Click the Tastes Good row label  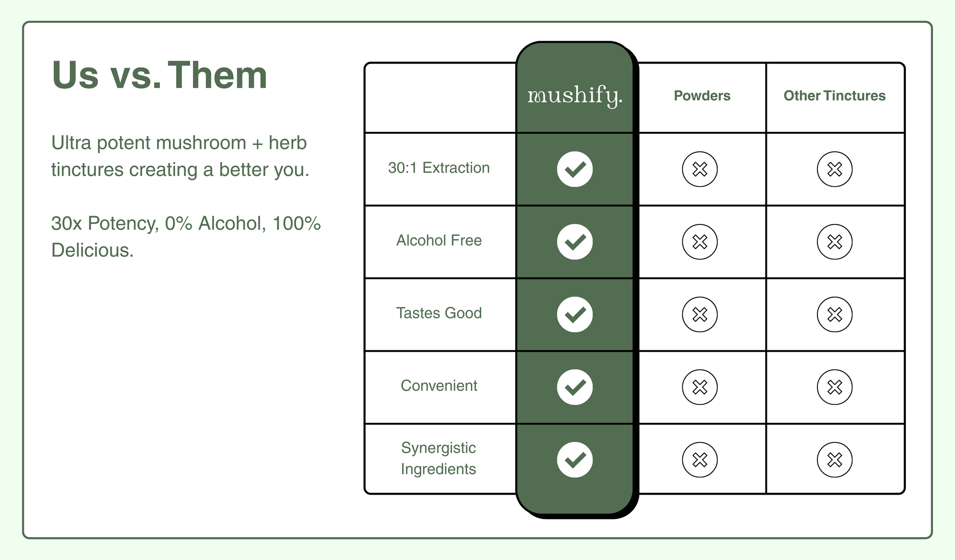click(x=439, y=313)
